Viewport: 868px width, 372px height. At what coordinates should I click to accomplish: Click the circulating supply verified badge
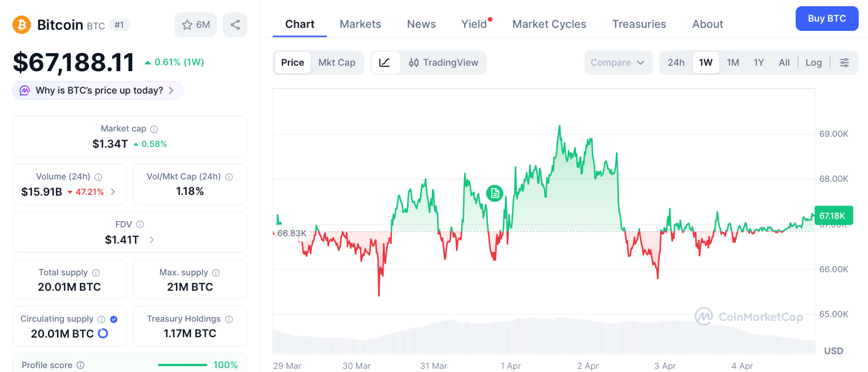[114, 319]
